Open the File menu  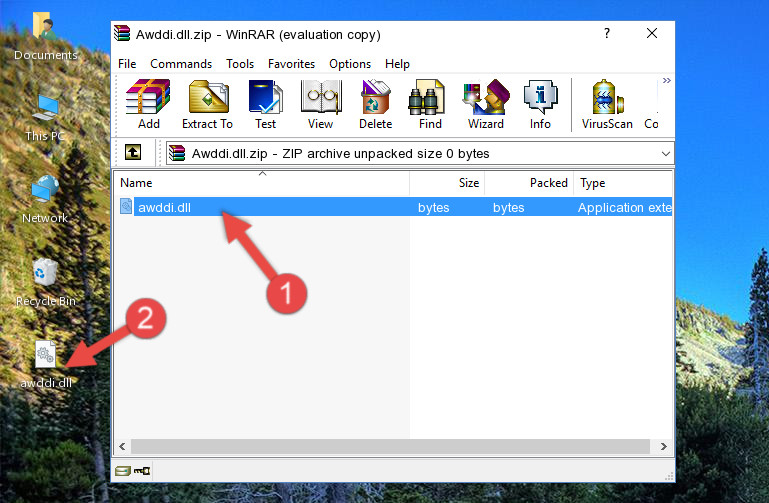pos(127,64)
